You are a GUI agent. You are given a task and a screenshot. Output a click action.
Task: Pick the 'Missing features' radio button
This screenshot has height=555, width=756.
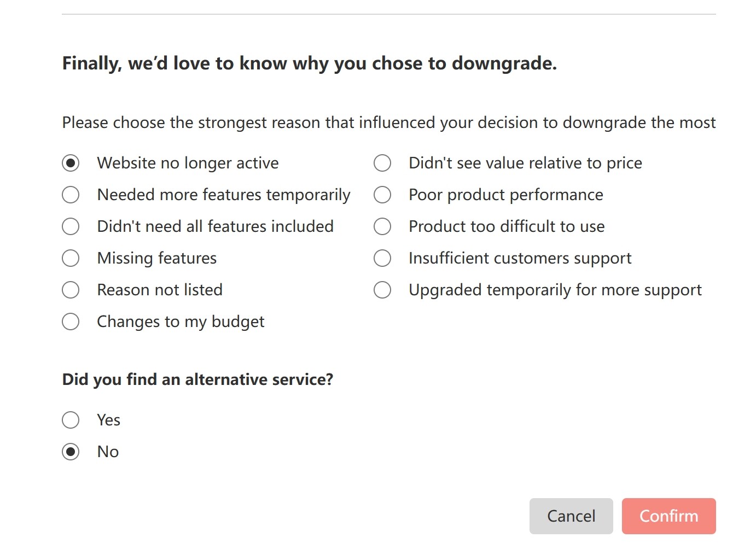point(71,258)
